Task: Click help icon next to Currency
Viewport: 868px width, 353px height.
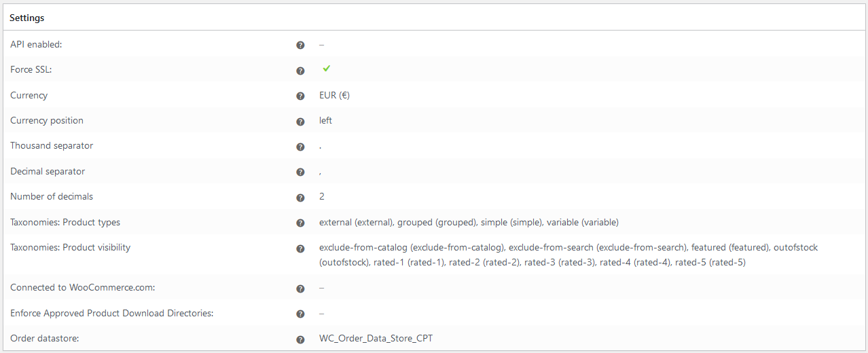Action: 300,96
